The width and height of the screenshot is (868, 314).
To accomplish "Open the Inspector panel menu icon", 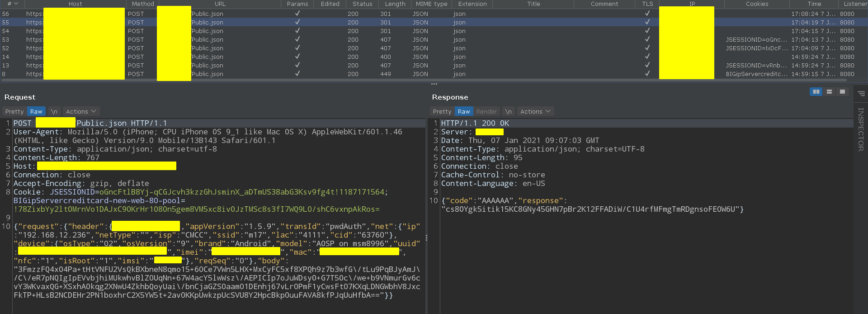I will point(861,94).
